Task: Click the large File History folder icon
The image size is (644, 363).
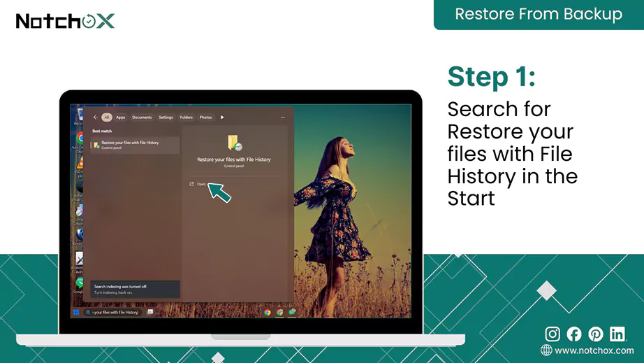Action: point(235,143)
